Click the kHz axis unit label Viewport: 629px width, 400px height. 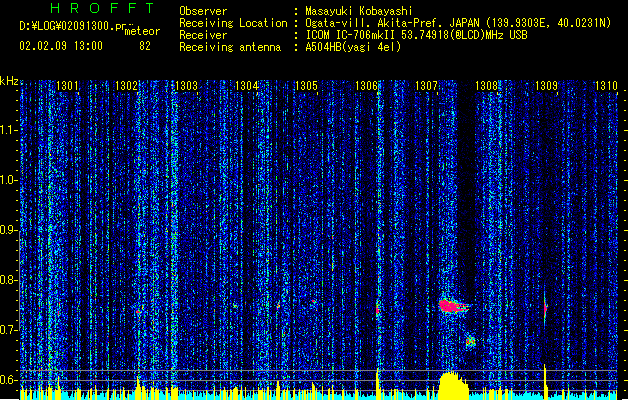[9, 81]
